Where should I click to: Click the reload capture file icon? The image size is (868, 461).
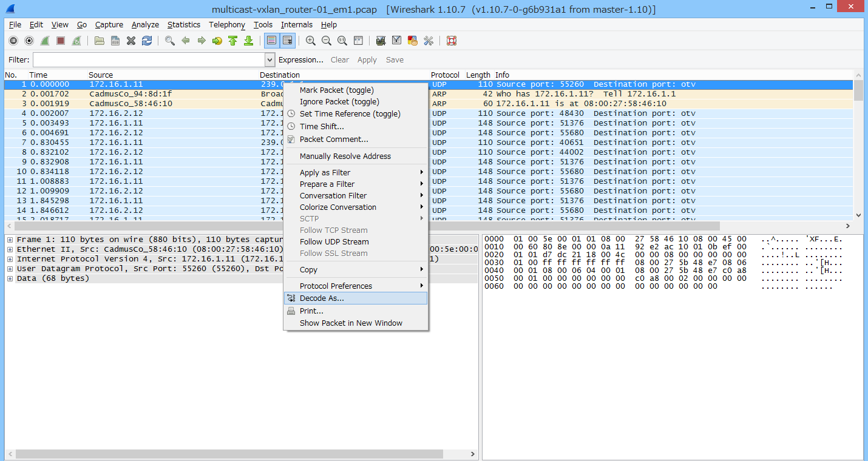(x=147, y=41)
